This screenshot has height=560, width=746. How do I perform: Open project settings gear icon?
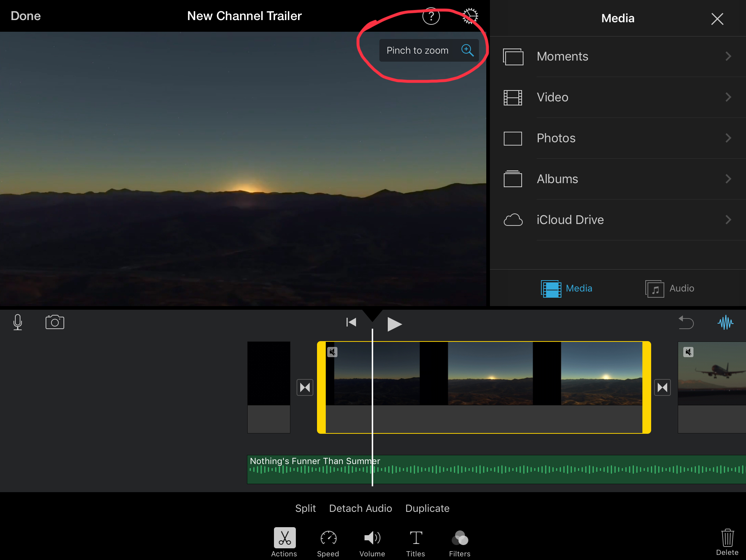(x=470, y=16)
